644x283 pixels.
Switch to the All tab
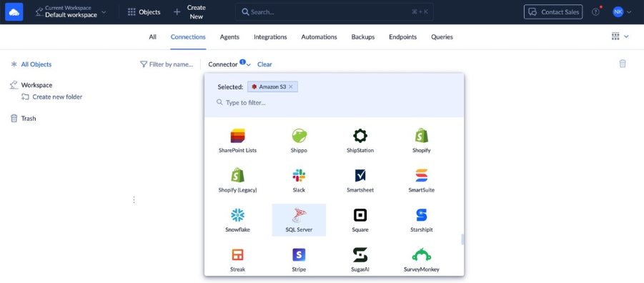(x=152, y=37)
